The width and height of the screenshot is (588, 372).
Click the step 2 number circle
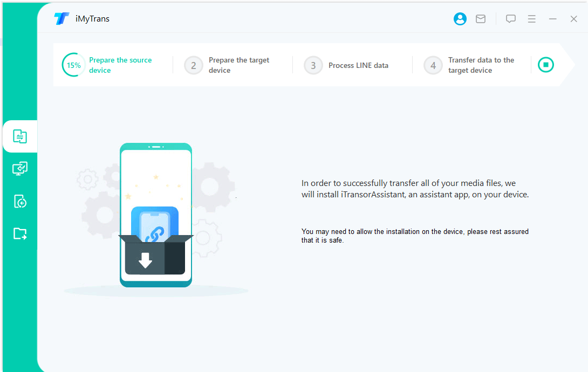[194, 66]
